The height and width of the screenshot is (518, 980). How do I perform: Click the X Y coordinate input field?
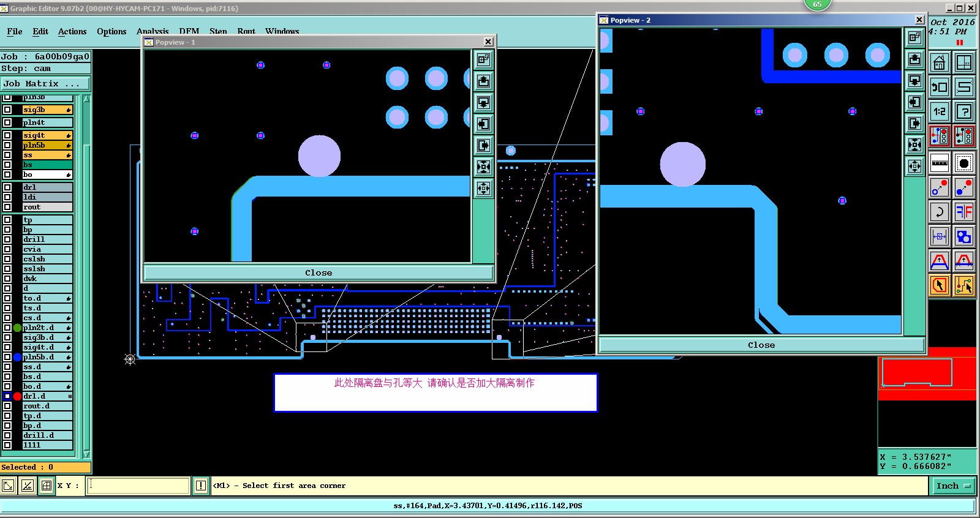coord(138,486)
